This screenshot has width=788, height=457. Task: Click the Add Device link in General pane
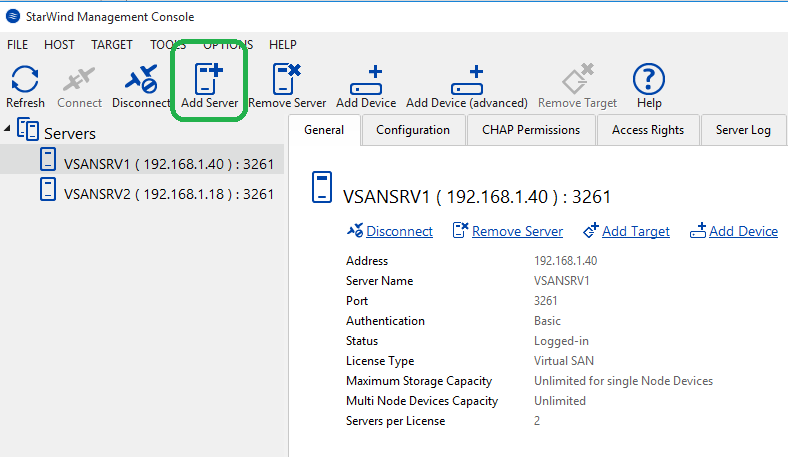click(743, 231)
